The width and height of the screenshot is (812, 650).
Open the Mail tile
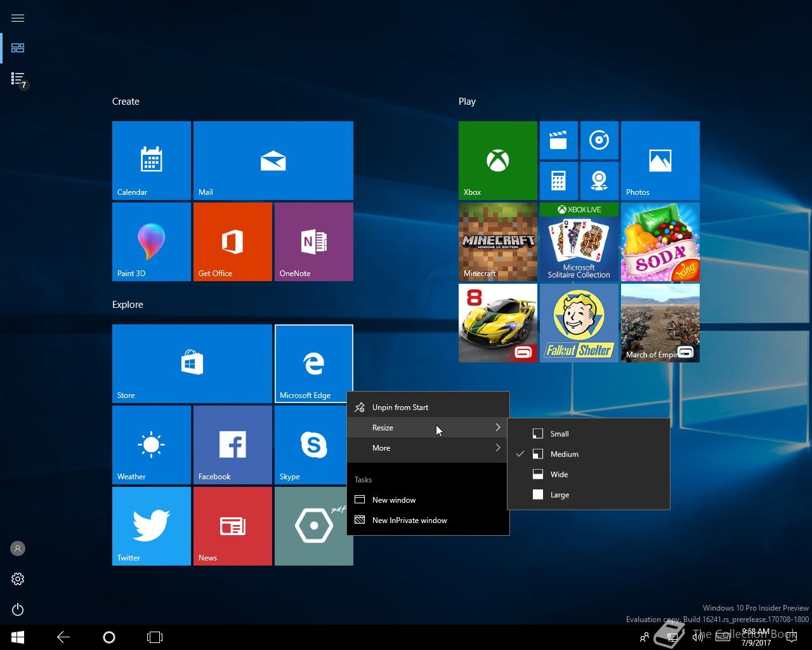273,161
